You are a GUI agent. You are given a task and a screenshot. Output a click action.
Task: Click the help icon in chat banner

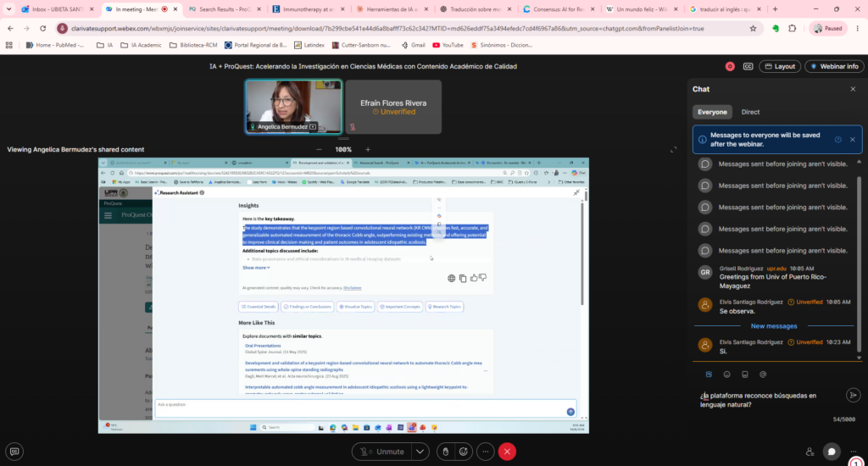(x=838, y=140)
